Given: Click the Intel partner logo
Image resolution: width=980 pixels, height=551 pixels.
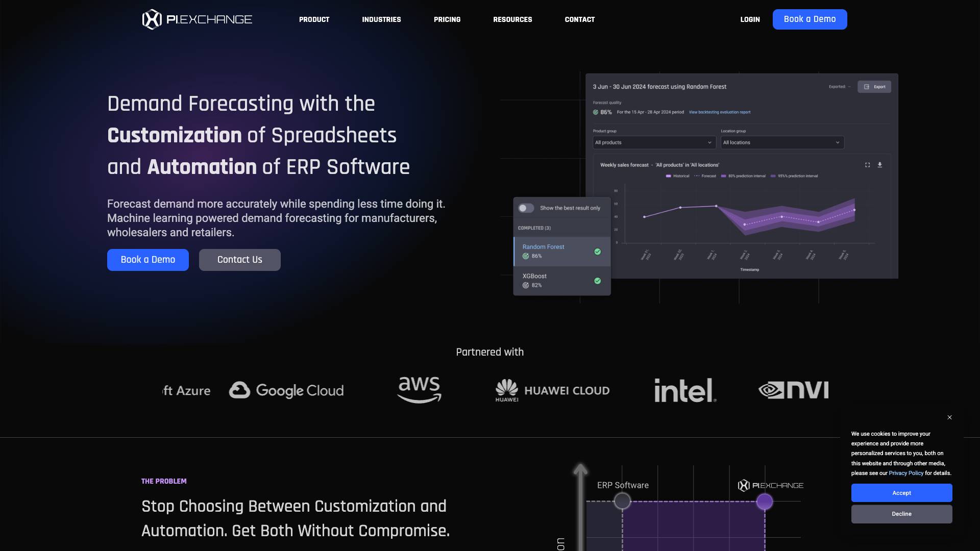Looking at the screenshot, I should click(685, 390).
